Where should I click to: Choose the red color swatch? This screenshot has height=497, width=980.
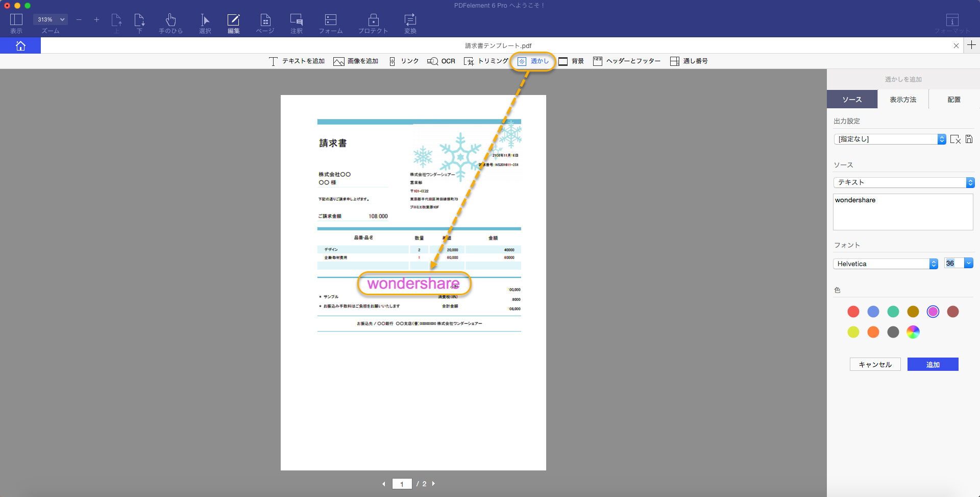853,312
